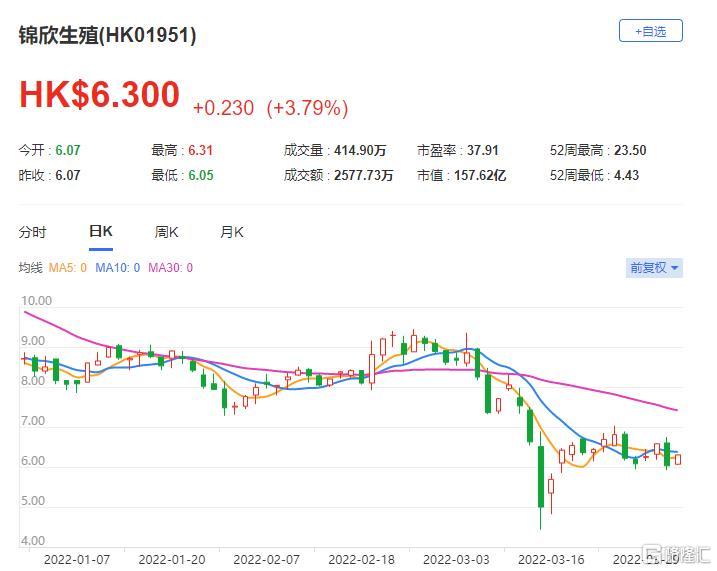Click the 9.00 price axis label
The image size is (717, 571).
point(33,341)
